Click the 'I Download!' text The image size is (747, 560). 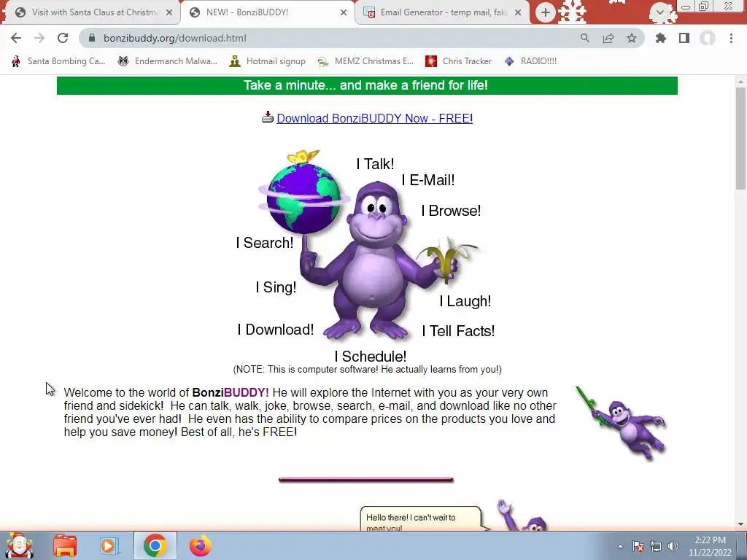[275, 330]
